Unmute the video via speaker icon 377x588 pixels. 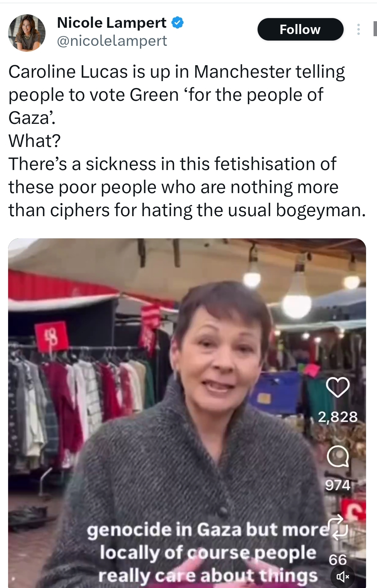pyautogui.click(x=342, y=577)
